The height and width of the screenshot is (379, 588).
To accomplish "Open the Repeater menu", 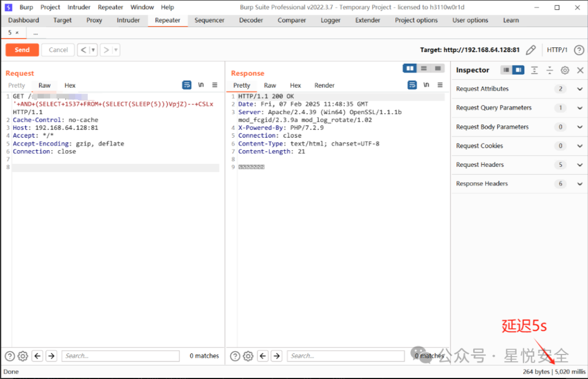I will tap(110, 7).
